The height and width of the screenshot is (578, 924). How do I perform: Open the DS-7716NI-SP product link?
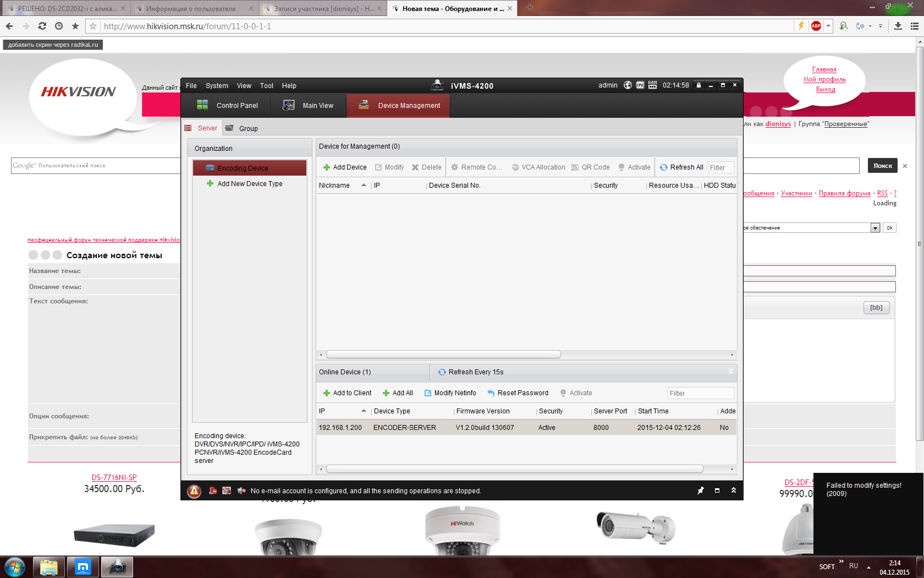coord(114,477)
